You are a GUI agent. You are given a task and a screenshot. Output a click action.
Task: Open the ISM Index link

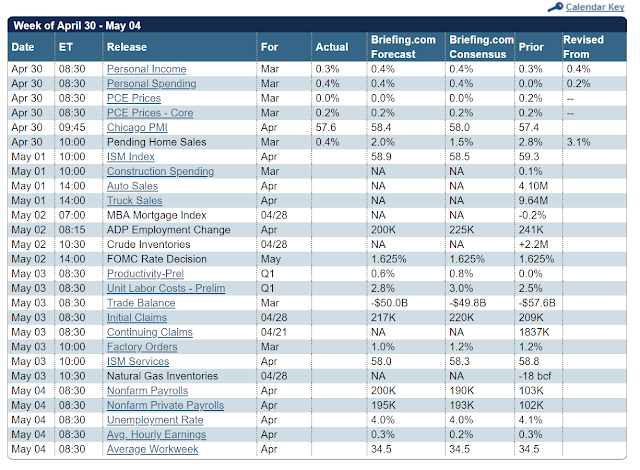pos(131,157)
